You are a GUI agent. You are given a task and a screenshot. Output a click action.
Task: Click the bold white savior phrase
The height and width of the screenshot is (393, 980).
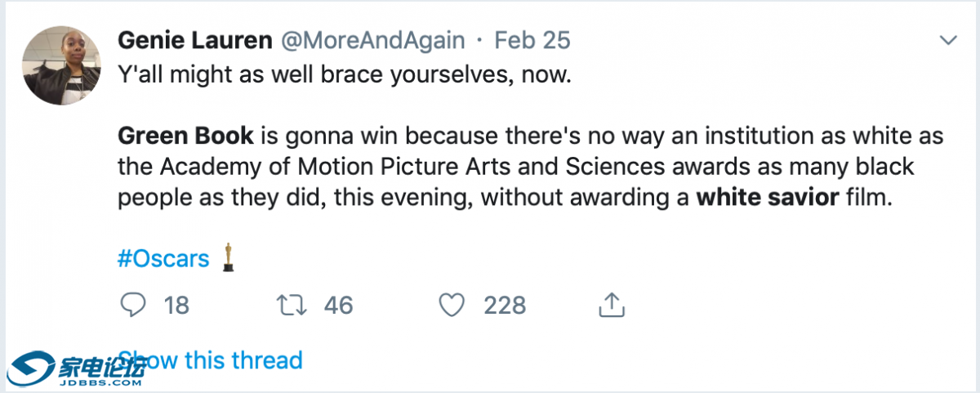(x=767, y=198)
